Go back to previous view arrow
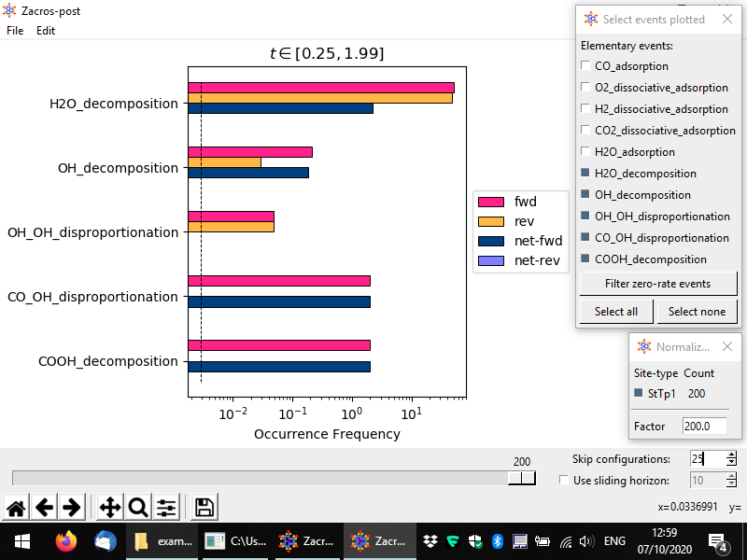 (44, 508)
